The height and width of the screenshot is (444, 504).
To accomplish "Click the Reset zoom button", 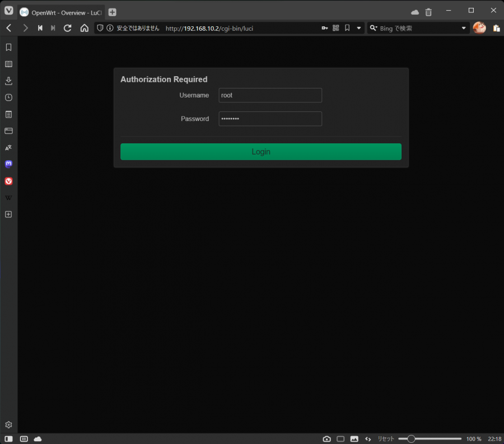I will click(x=385, y=439).
